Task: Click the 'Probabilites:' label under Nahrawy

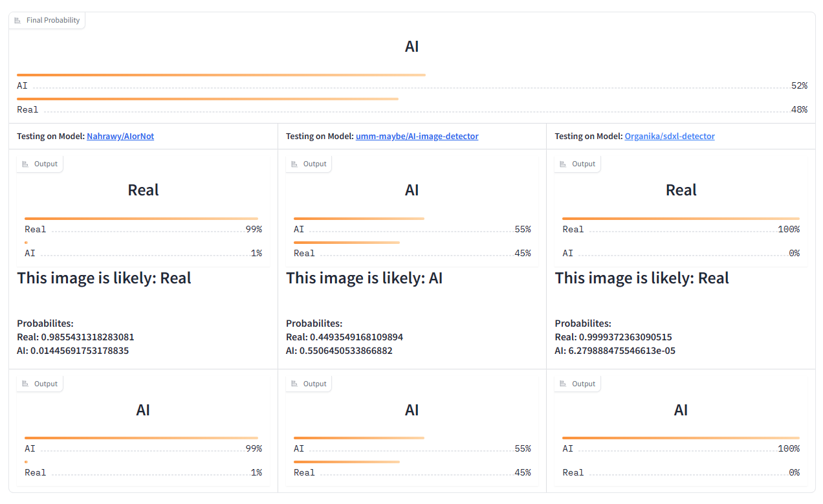Action: tap(45, 323)
